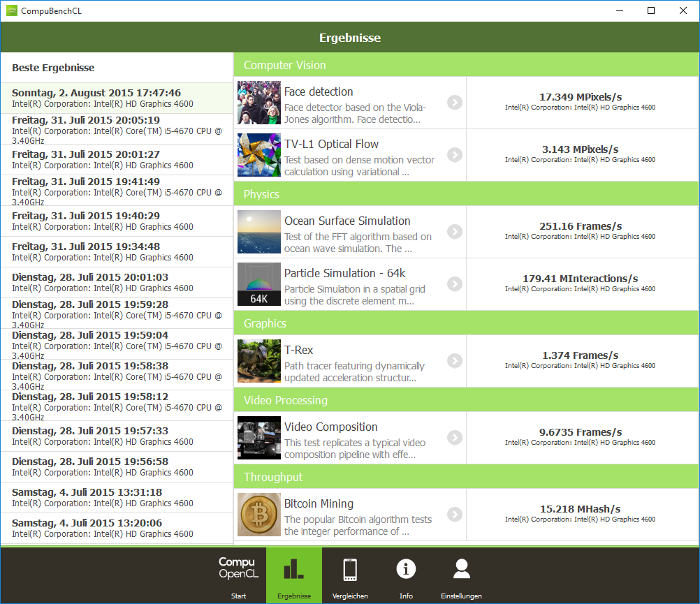Click the 251.16 Frames/s score

(x=581, y=226)
